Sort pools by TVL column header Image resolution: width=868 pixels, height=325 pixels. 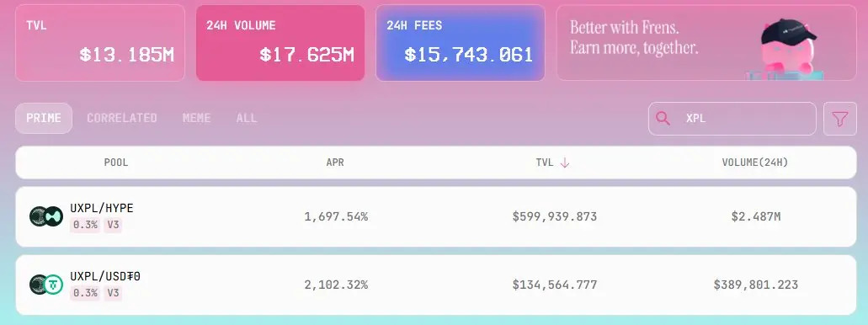[x=545, y=162]
